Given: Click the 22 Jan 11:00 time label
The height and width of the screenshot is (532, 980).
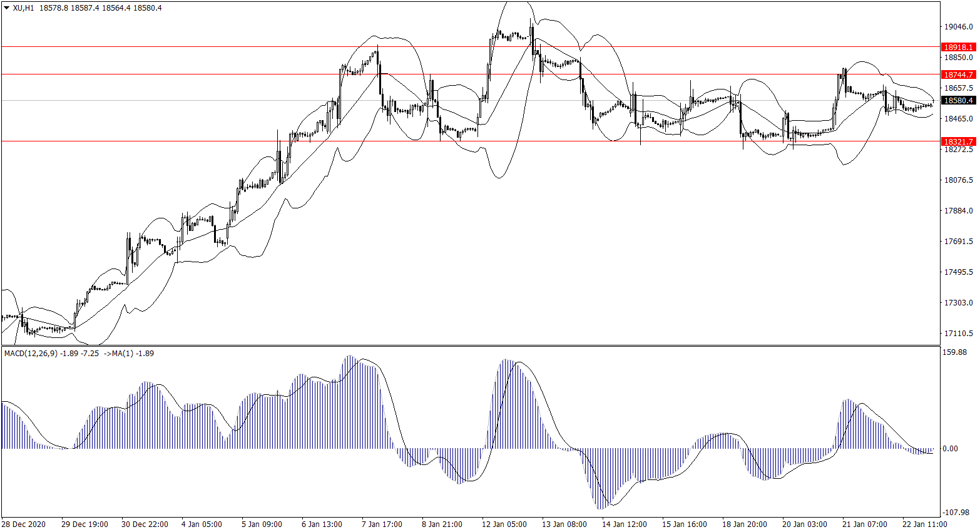Looking at the screenshot, I should coord(924,524).
